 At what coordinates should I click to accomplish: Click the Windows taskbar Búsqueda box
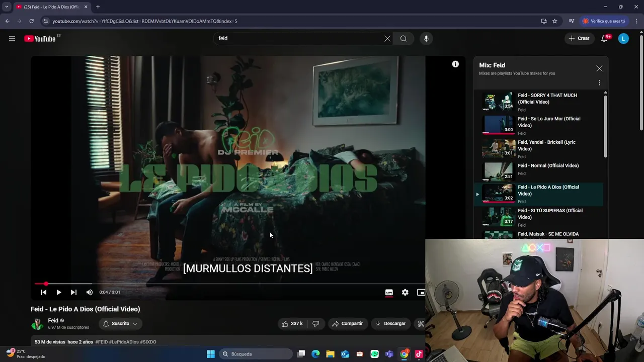[256, 354]
